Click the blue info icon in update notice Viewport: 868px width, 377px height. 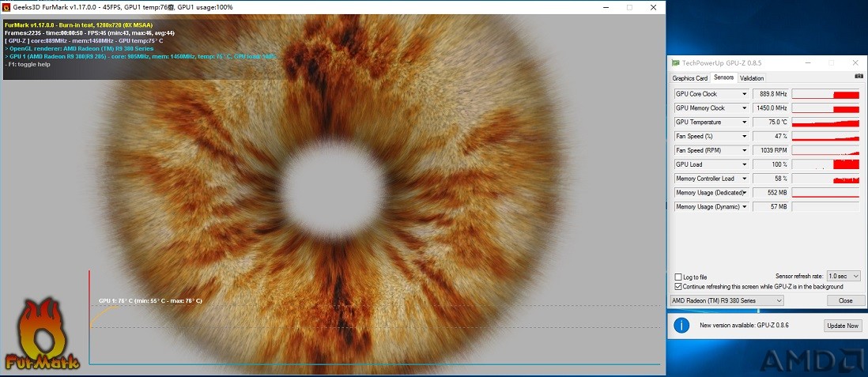[x=681, y=326]
